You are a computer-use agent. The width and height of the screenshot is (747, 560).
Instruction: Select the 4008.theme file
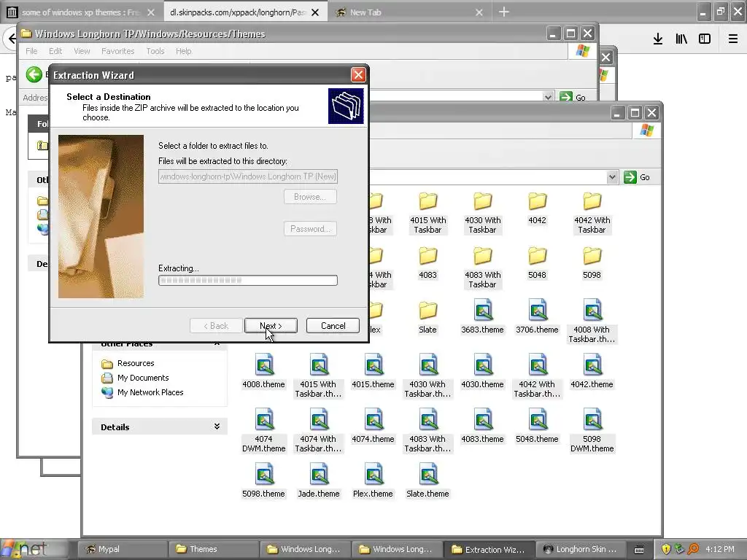tap(263, 371)
